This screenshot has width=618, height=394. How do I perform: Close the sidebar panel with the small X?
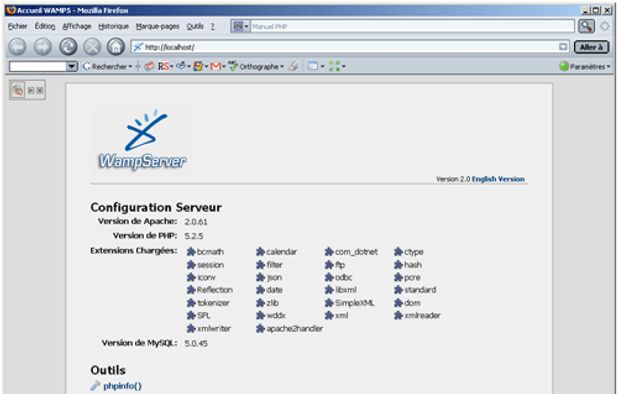[40, 90]
